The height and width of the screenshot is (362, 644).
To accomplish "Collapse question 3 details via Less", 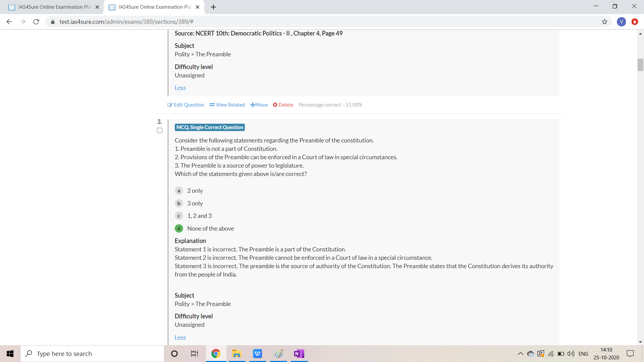I will click(x=180, y=338).
